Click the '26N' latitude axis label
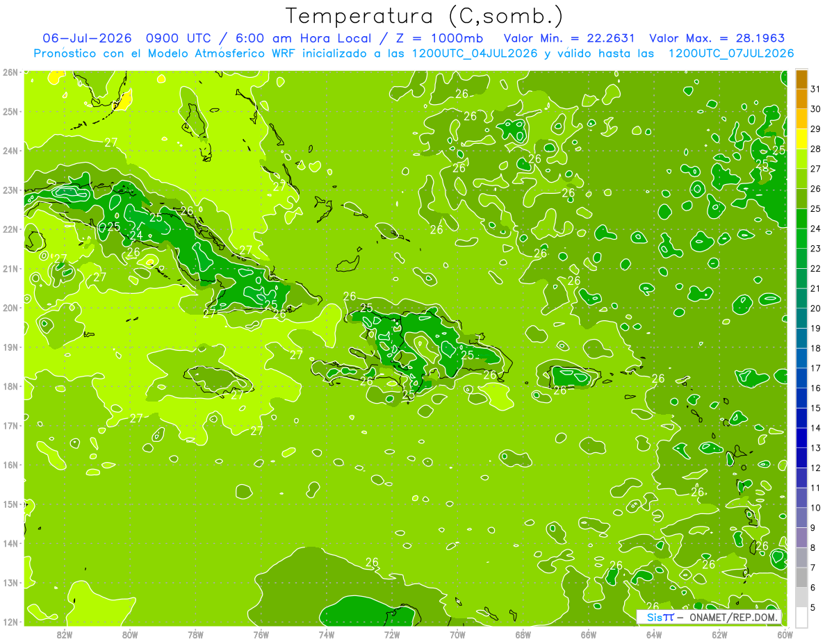834x644 pixels. point(10,72)
